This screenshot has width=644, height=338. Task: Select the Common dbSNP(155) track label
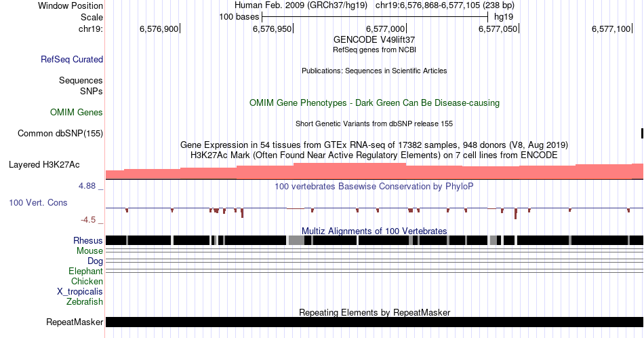point(60,133)
